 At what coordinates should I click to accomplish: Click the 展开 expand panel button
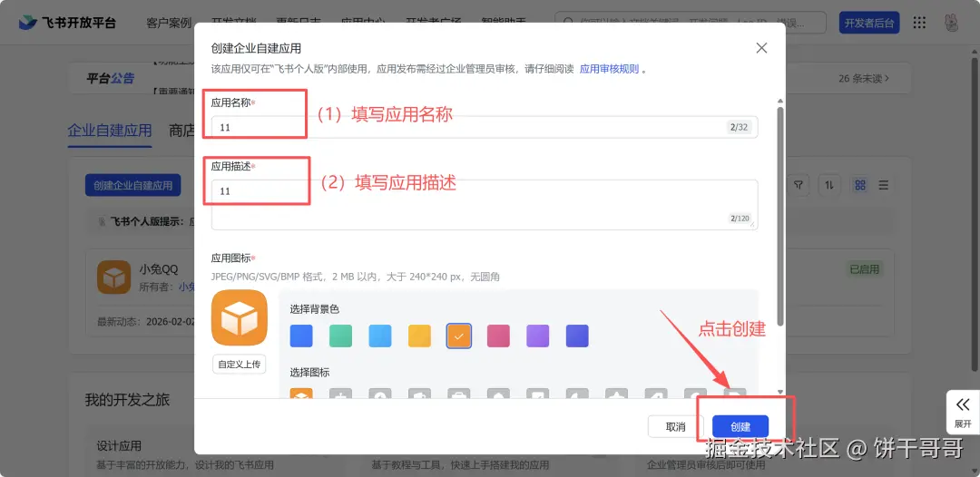coord(963,412)
